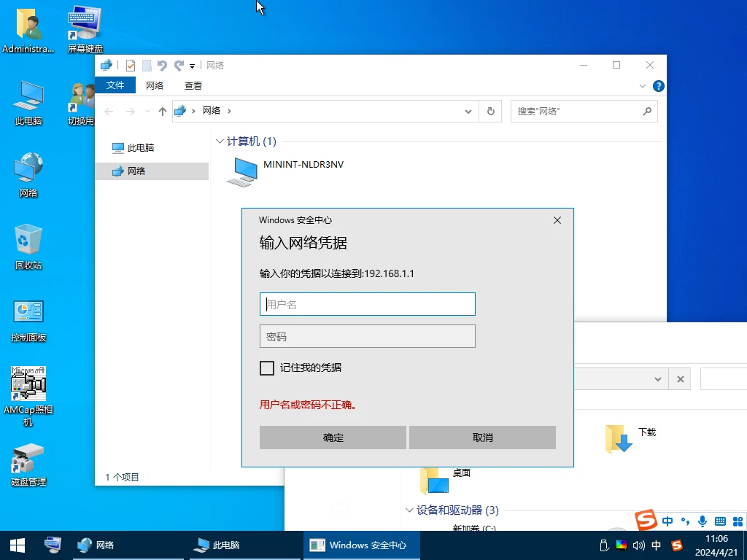Toggle the 中 input indicator in system tray
Viewport: 747px width, 560px height.
pos(656,545)
